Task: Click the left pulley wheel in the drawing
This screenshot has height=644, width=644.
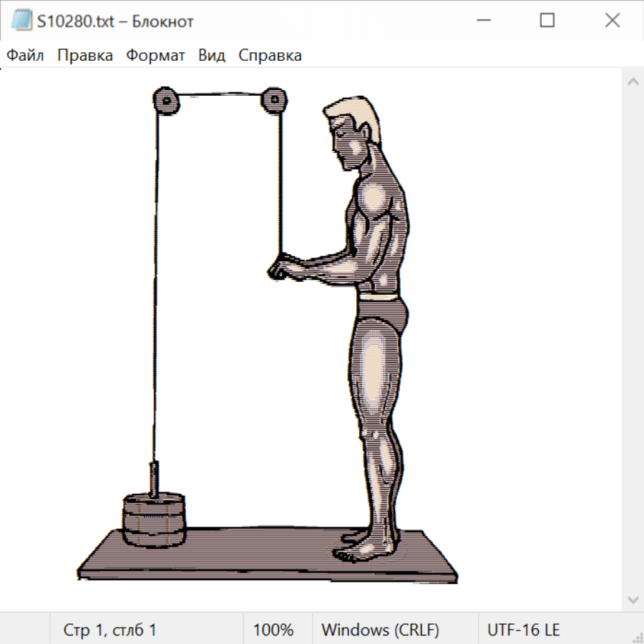Action: pyautogui.click(x=166, y=102)
